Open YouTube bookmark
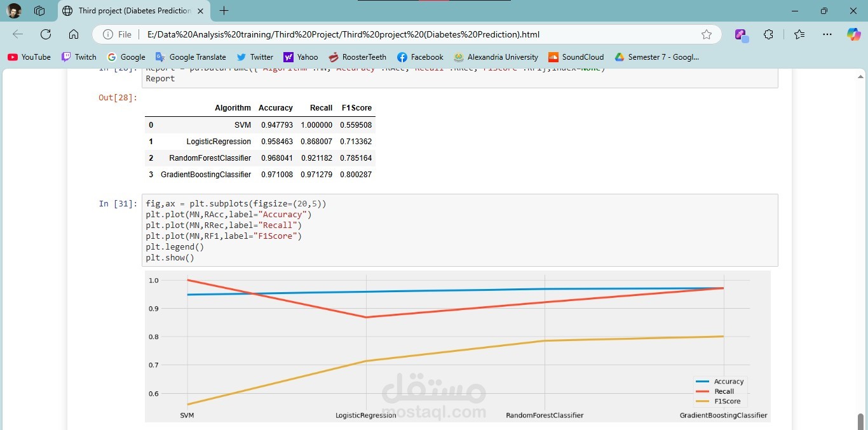868x430 pixels. coord(29,57)
